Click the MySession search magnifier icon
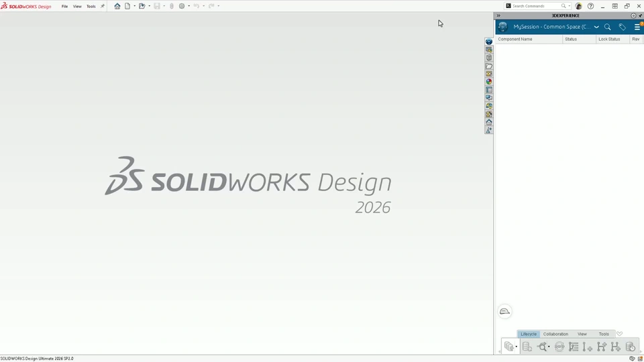 coord(608,27)
